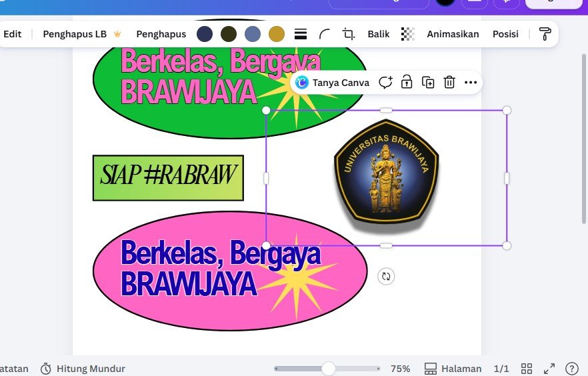588x376 pixels.
Task: Click the rotate handle below the selection
Action: (386, 277)
